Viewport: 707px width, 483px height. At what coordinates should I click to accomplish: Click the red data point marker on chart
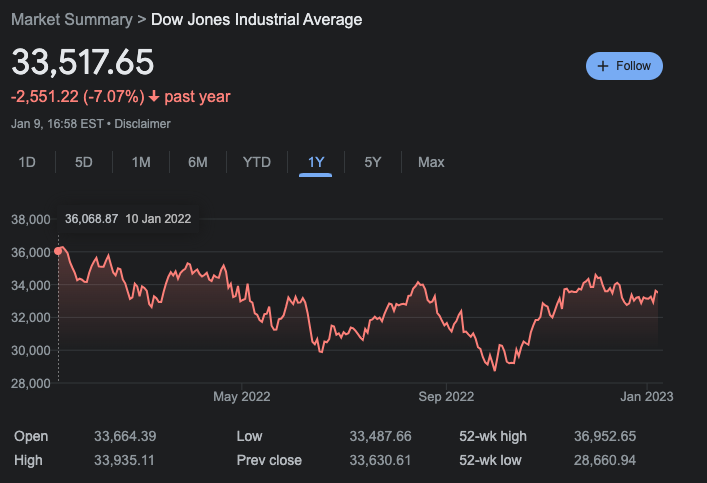(58, 251)
